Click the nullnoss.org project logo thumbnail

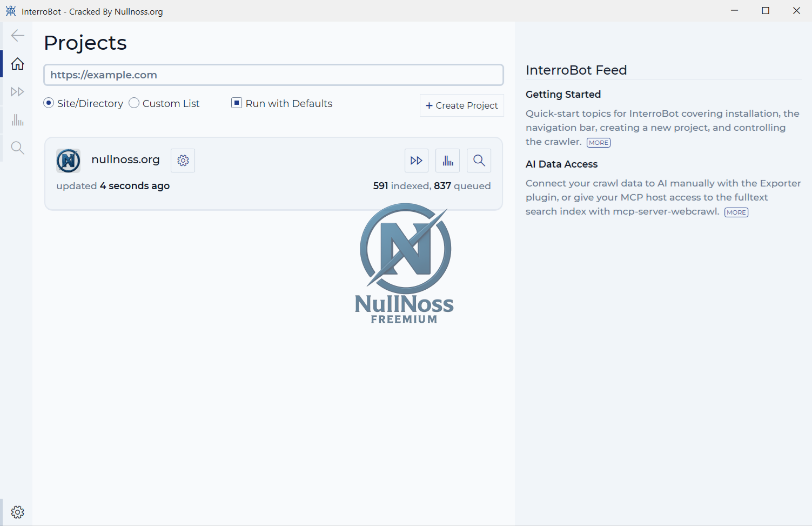[x=69, y=161]
